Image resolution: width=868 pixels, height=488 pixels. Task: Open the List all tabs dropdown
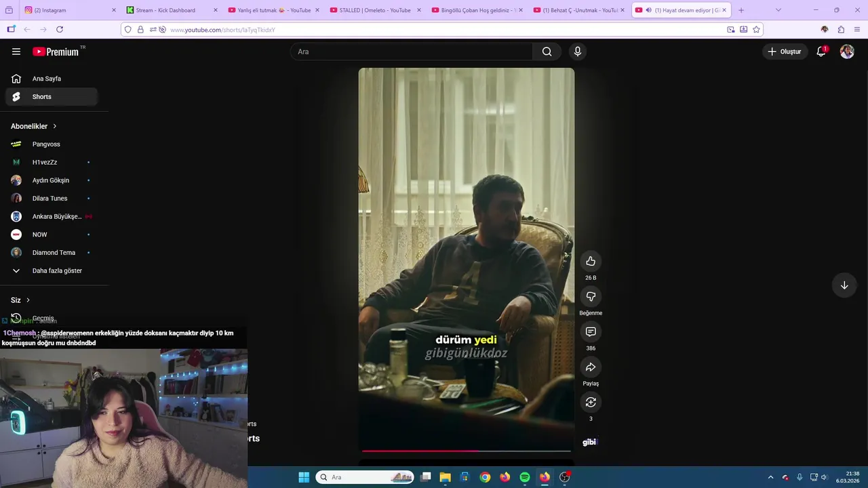pyautogui.click(x=778, y=10)
